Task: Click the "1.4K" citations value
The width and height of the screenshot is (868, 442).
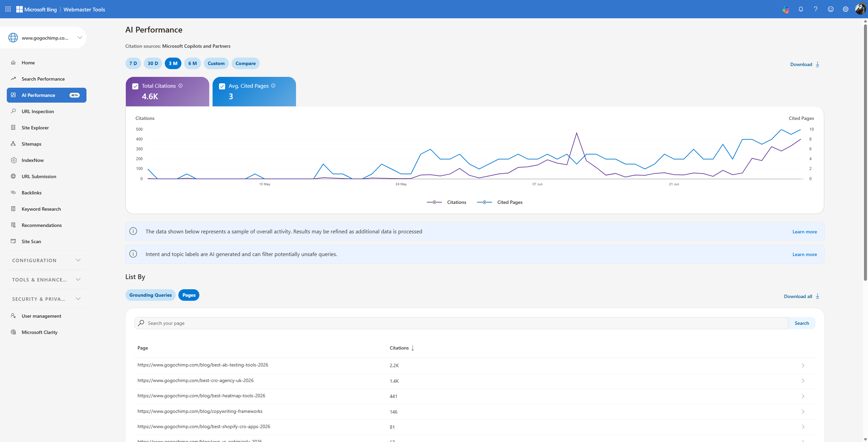Action: 394,381
